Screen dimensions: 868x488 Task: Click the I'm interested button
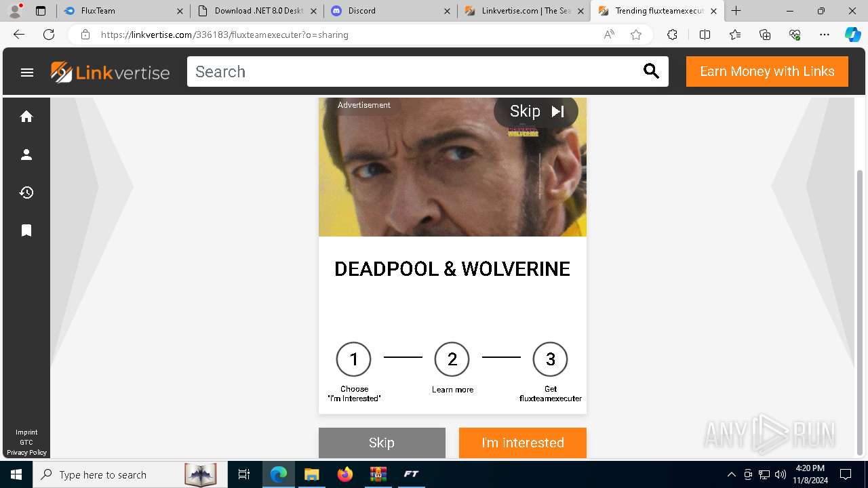pos(523,443)
